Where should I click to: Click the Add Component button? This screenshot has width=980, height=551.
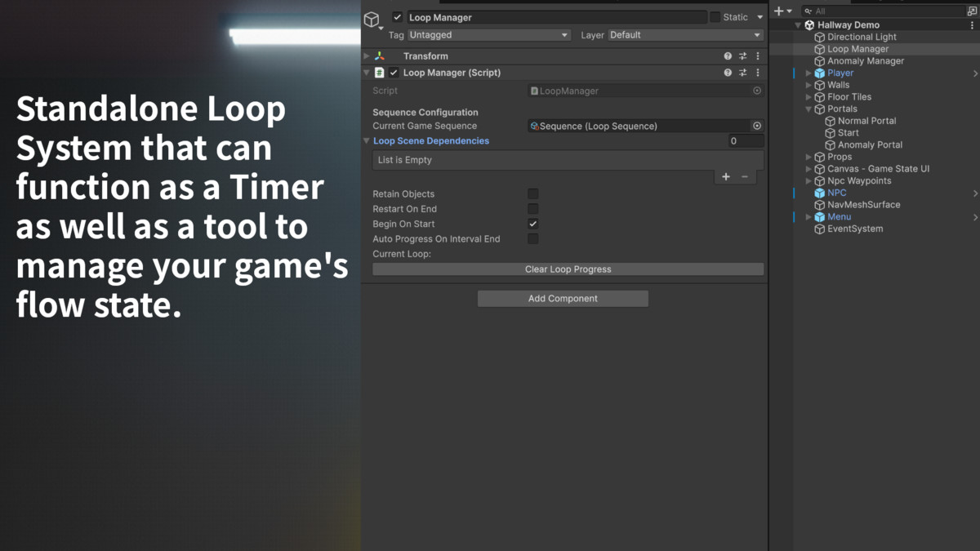tap(563, 299)
